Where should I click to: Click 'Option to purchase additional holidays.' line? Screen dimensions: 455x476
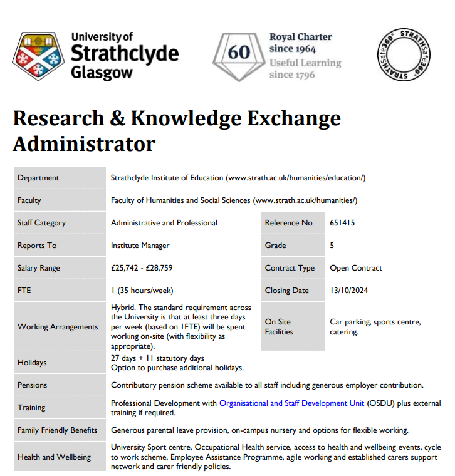177,368
